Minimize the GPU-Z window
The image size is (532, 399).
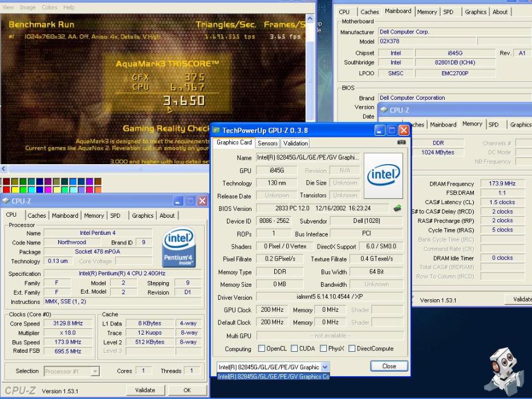[x=380, y=131]
